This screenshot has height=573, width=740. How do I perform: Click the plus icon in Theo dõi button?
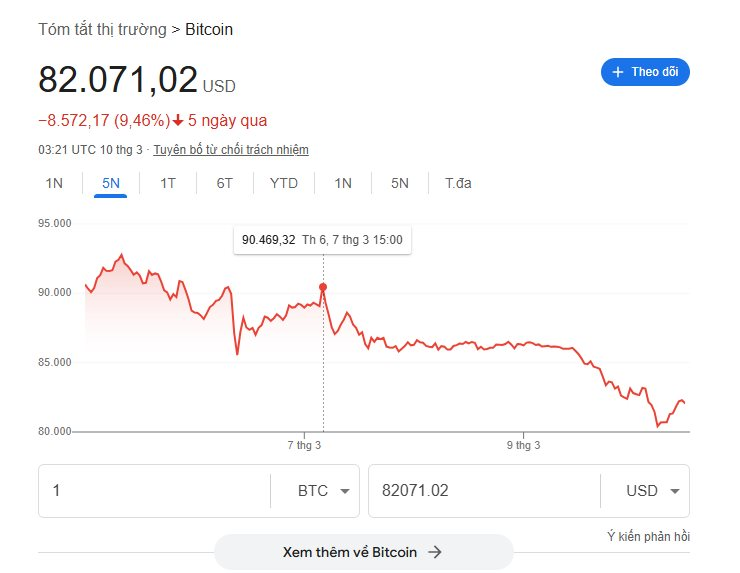click(x=617, y=72)
